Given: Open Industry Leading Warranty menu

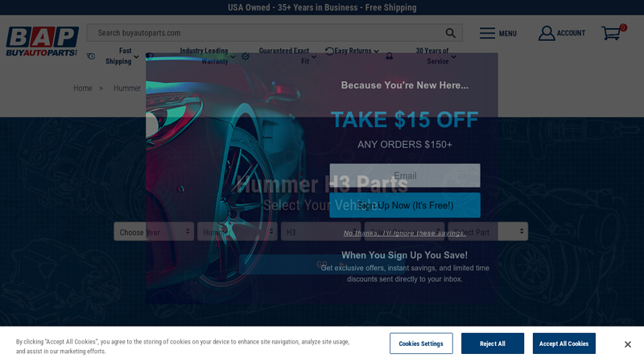Looking at the screenshot, I should [233, 56].
